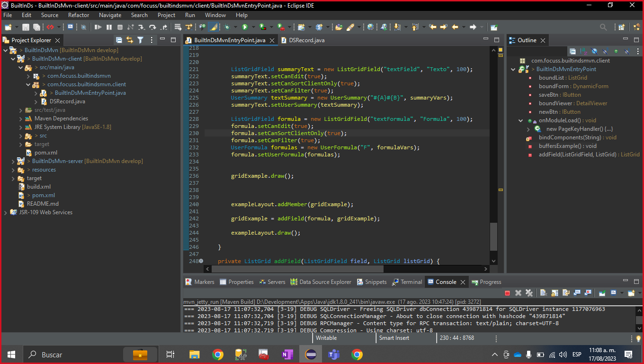
Task: Open the Refactor menu
Action: 78,15
